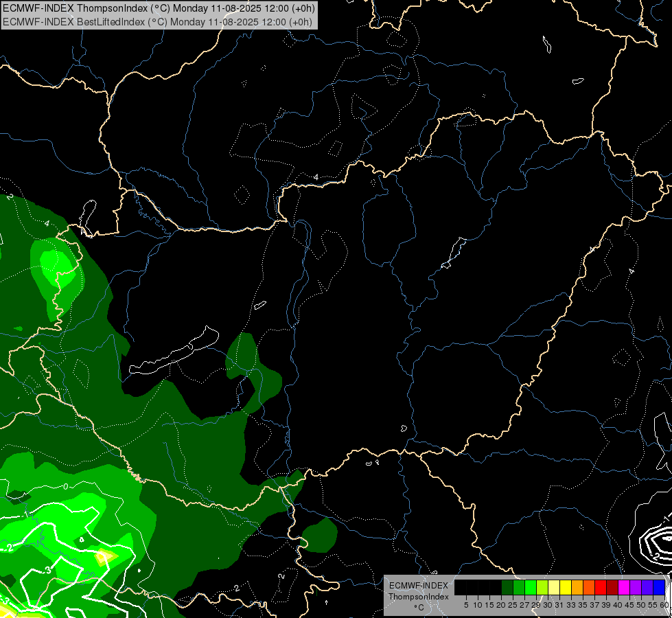
Task: Select the bright green 27–29 legend swatch
Action: pyautogui.click(x=531, y=587)
